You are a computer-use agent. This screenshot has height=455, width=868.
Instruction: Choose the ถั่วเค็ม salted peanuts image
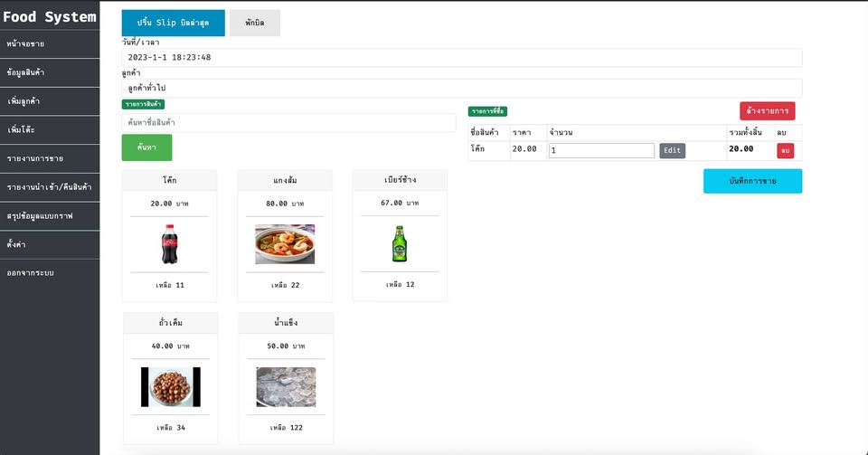pos(170,387)
